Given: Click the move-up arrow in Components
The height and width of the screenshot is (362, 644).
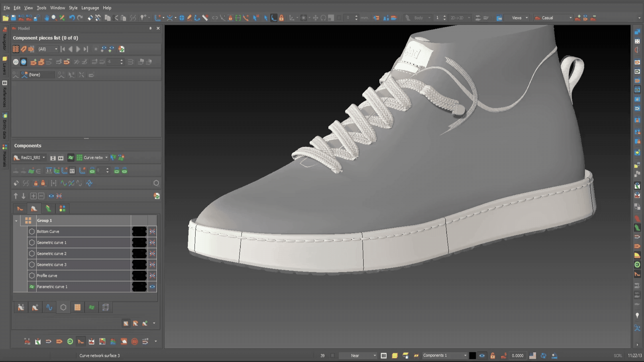Looking at the screenshot, I should point(16,196).
